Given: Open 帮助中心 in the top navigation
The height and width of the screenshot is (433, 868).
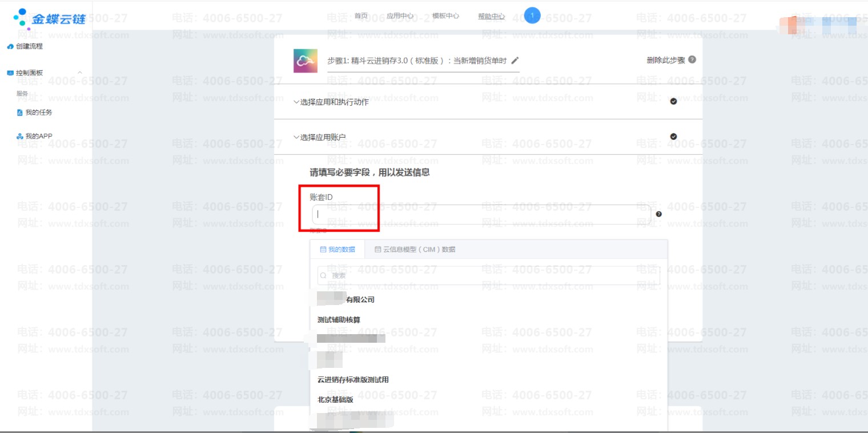Looking at the screenshot, I should pyautogui.click(x=491, y=16).
